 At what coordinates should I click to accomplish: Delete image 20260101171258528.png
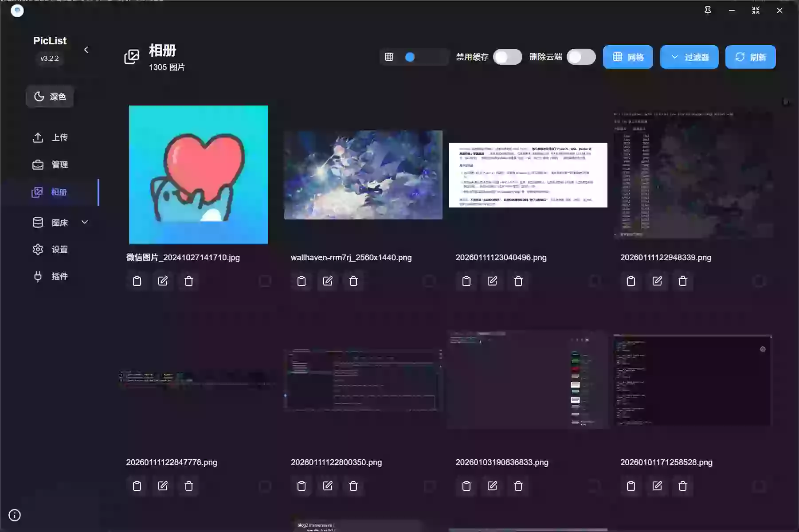click(683, 486)
